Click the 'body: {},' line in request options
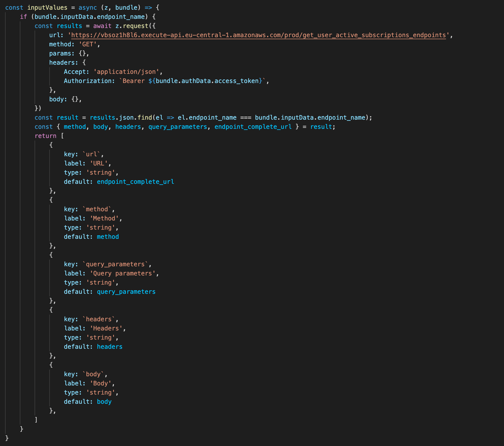504x446 pixels. (66, 99)
